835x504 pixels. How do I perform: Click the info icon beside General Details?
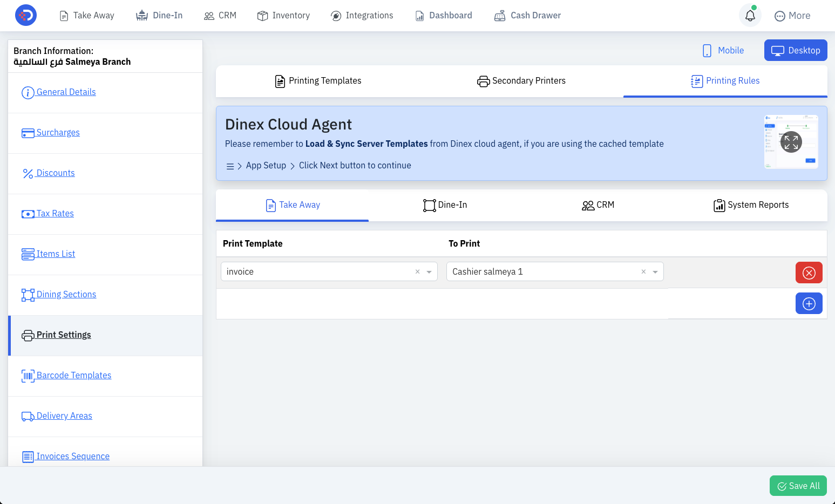28,93
